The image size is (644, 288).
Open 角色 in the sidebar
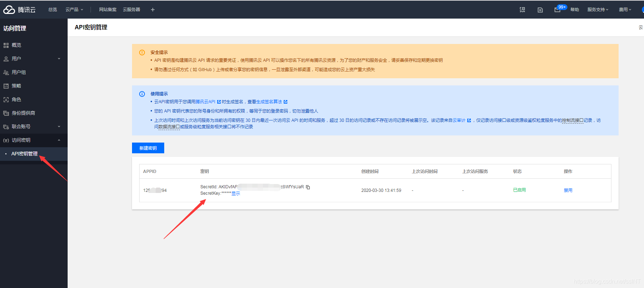[x=34, y=99]
